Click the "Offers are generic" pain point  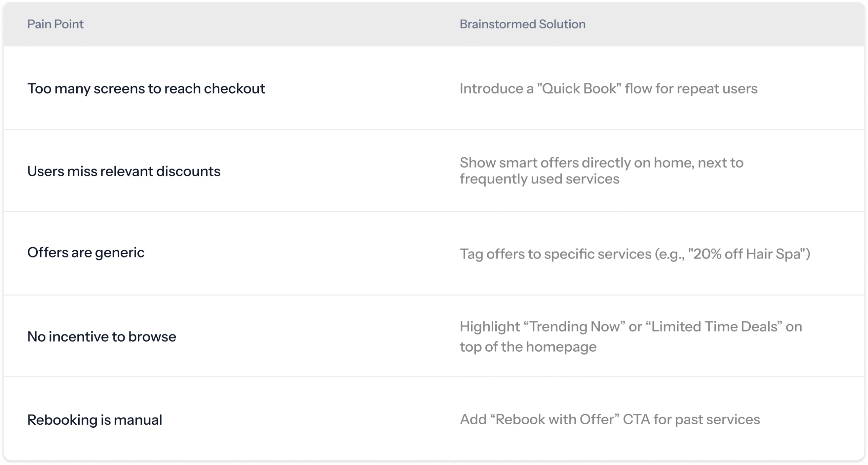[x=86, y=253]
